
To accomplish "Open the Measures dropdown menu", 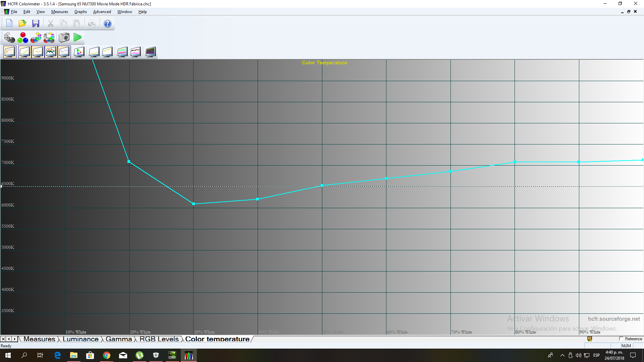I will pos(59,12).
